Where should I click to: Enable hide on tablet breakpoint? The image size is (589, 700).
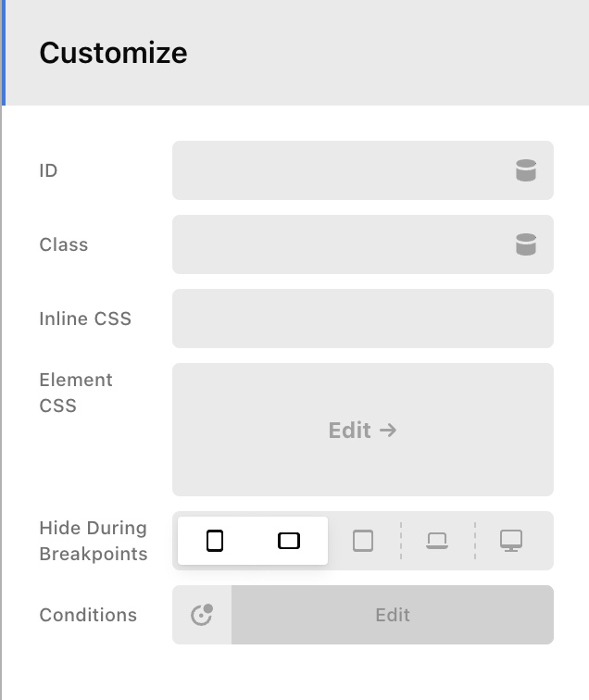pos(363,541)
